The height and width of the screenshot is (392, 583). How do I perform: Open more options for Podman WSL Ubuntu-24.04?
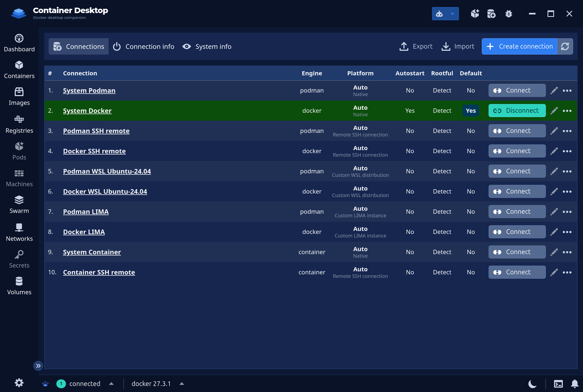[x=567, y=171]
